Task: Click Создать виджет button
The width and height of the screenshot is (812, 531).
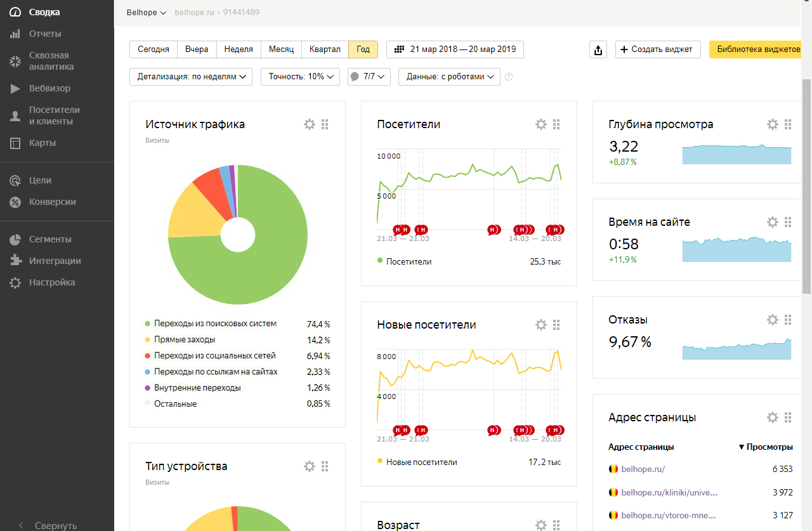Action: pos(658,49)
